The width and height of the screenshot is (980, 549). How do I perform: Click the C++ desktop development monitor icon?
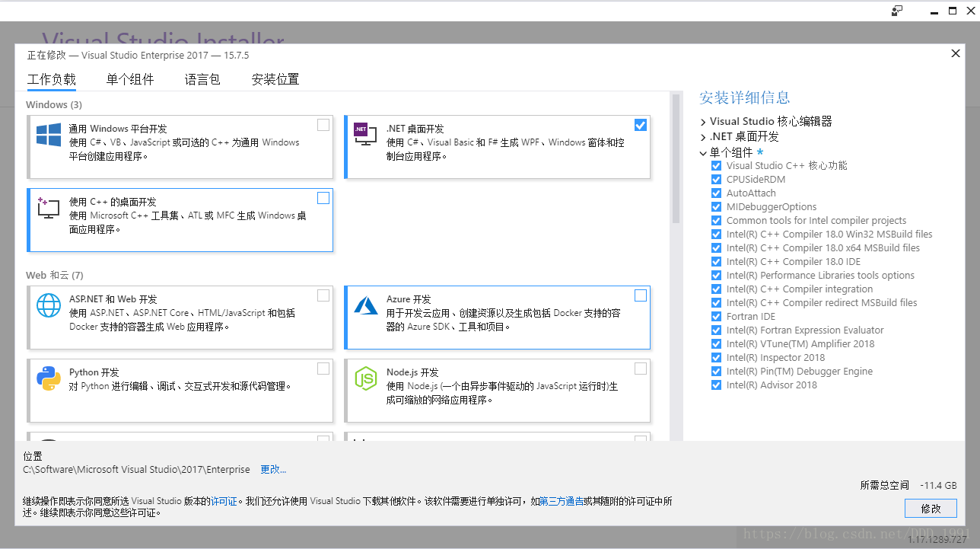(48, 208)
